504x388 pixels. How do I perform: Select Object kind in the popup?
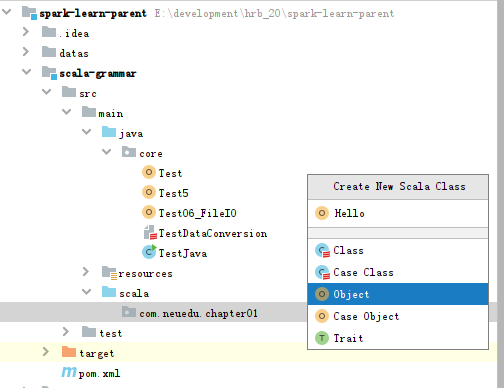[398, 294]
